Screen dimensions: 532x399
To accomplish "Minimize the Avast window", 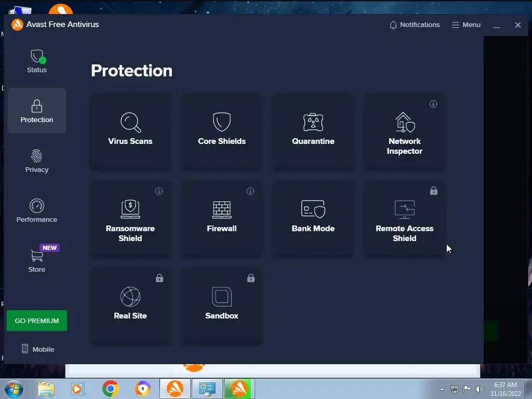I will click(496, 25).
